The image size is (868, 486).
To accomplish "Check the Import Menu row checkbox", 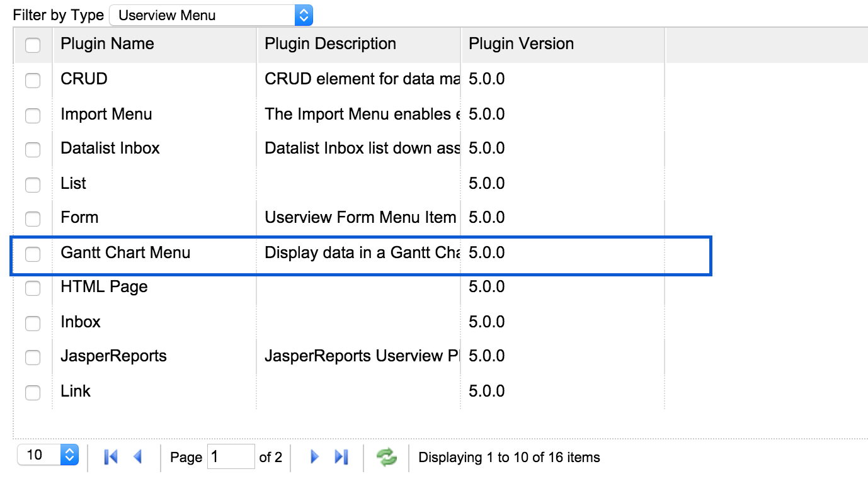I will (33, 115).
